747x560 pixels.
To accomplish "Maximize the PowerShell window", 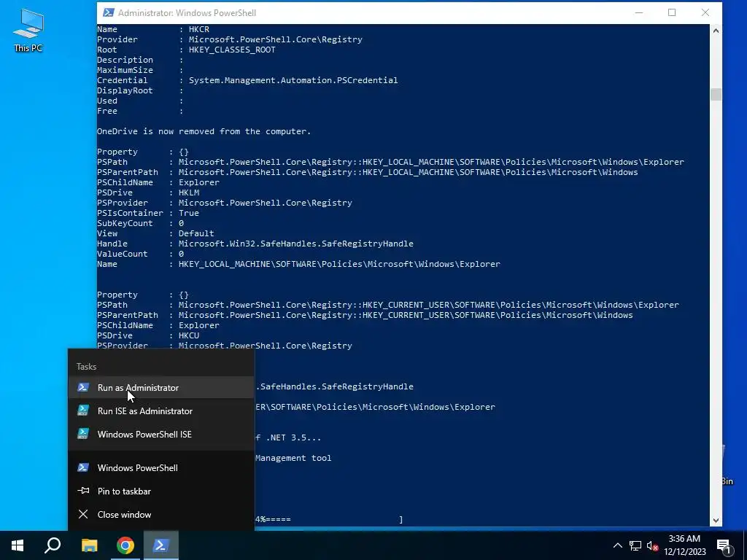I will pos(672,13).
